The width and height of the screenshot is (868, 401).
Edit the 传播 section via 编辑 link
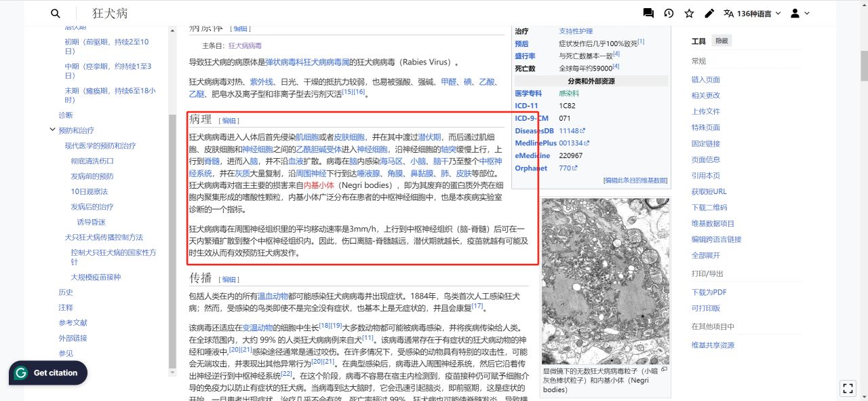pyautogui.click(x=229, y=280)
